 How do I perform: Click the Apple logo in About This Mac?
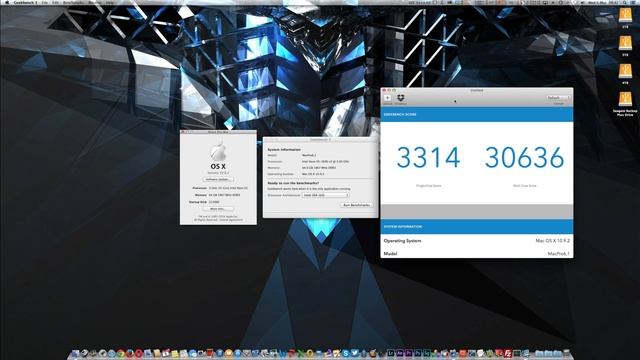[218, 152]
